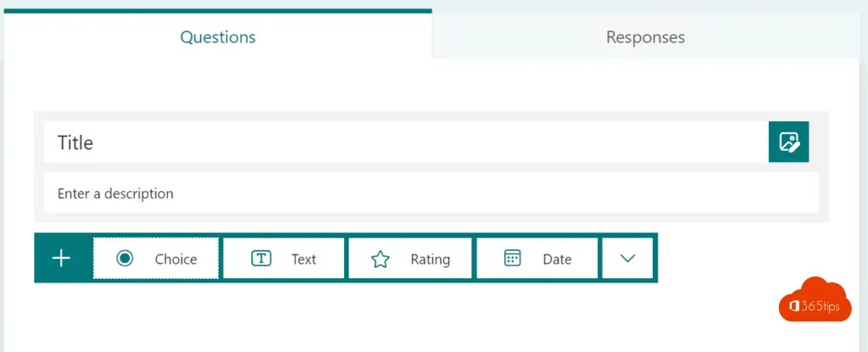The image size is (868, 352).
Task: Add a Rating question
Action: point(410,259)
